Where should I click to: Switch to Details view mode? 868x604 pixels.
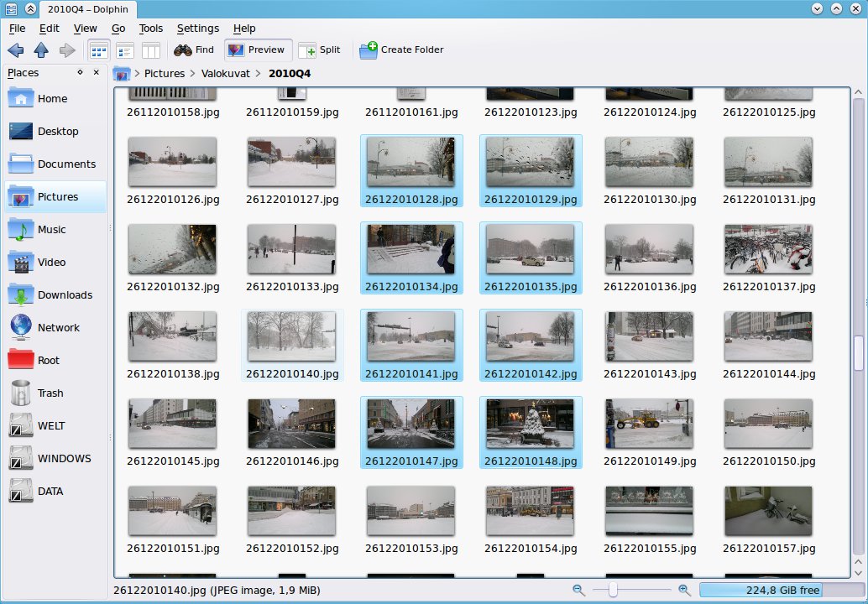pyautogui.click(x=125, y=50)
